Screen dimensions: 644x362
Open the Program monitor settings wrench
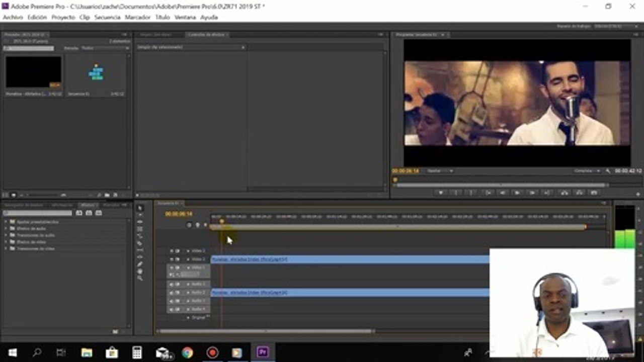tap(608, 171)
